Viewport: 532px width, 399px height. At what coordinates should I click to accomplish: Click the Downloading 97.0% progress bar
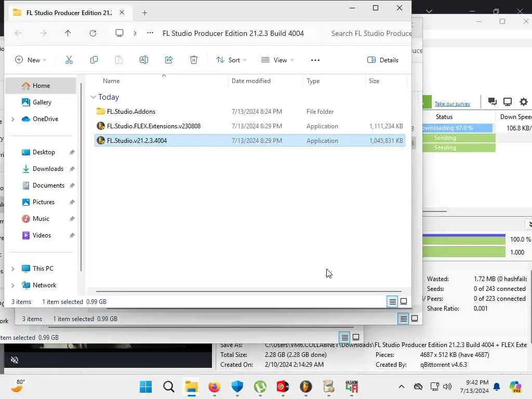(x=457, y=128)
